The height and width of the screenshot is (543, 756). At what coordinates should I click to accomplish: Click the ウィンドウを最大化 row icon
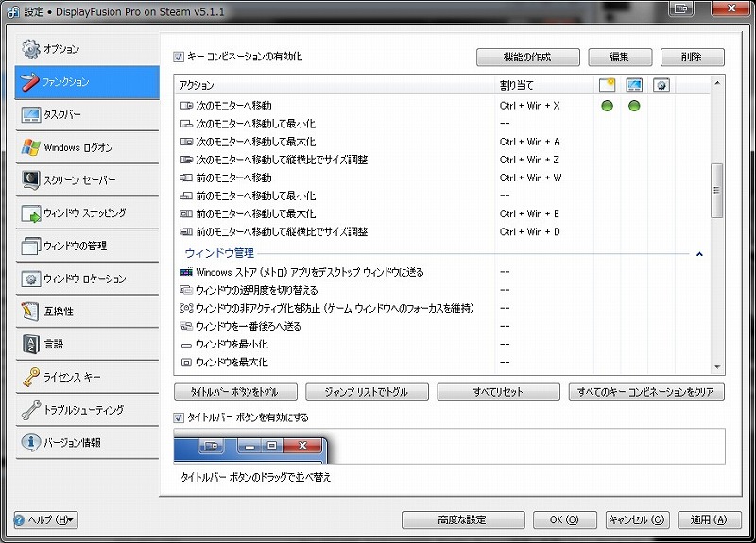[x=186, y=363]
